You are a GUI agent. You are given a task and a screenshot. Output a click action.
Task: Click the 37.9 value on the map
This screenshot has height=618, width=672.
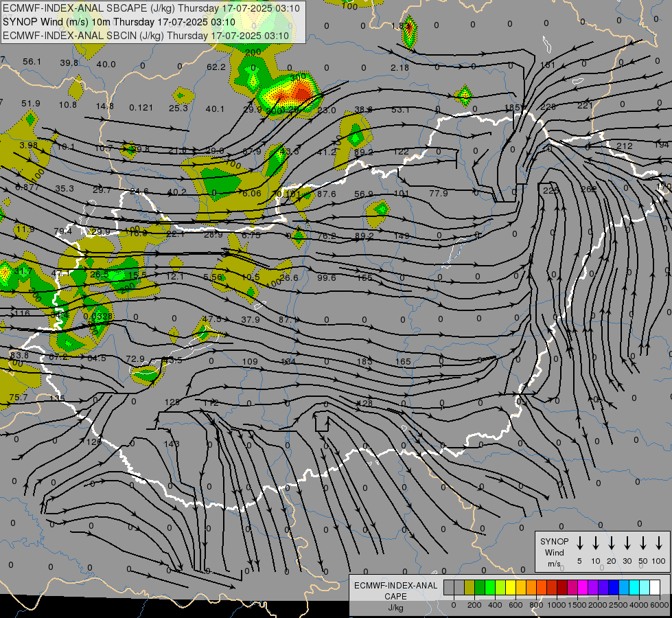[251, 320]
